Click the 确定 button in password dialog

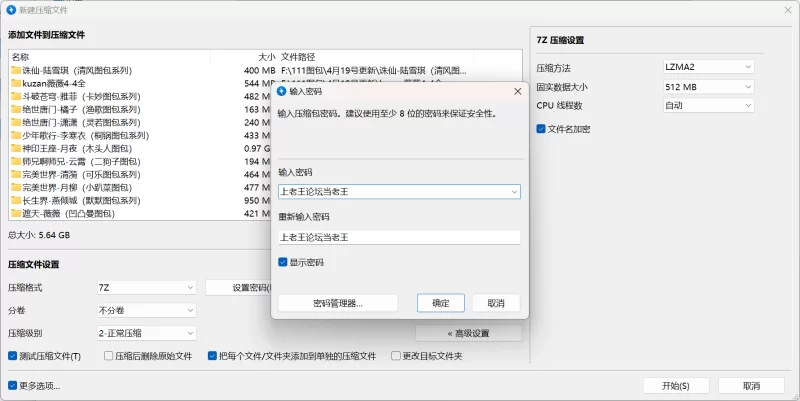[440, 302]
